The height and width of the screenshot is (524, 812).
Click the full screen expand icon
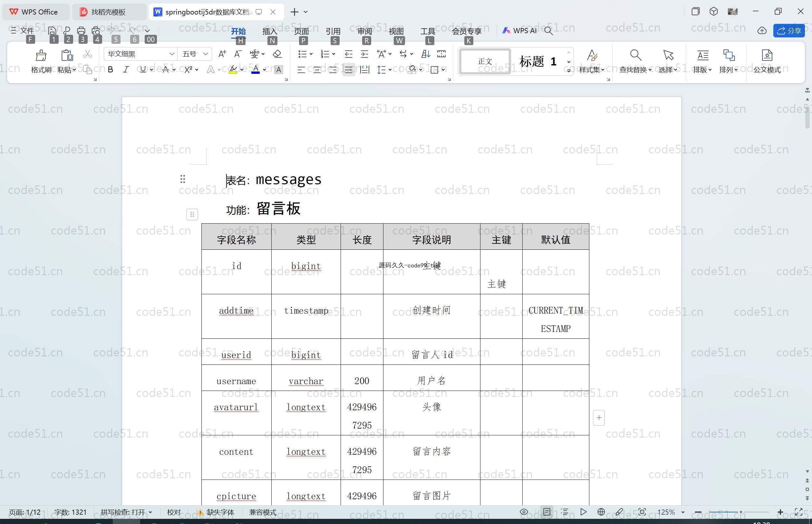coord(799,512)
